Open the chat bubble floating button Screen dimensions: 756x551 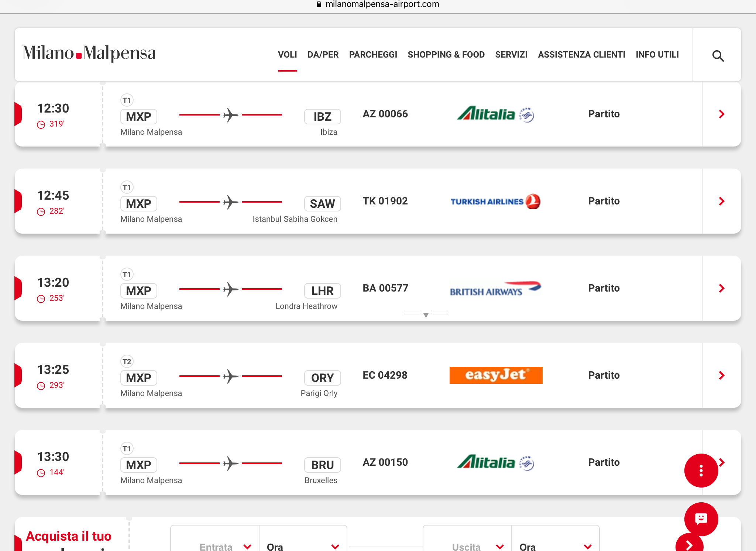click(701, 519)
